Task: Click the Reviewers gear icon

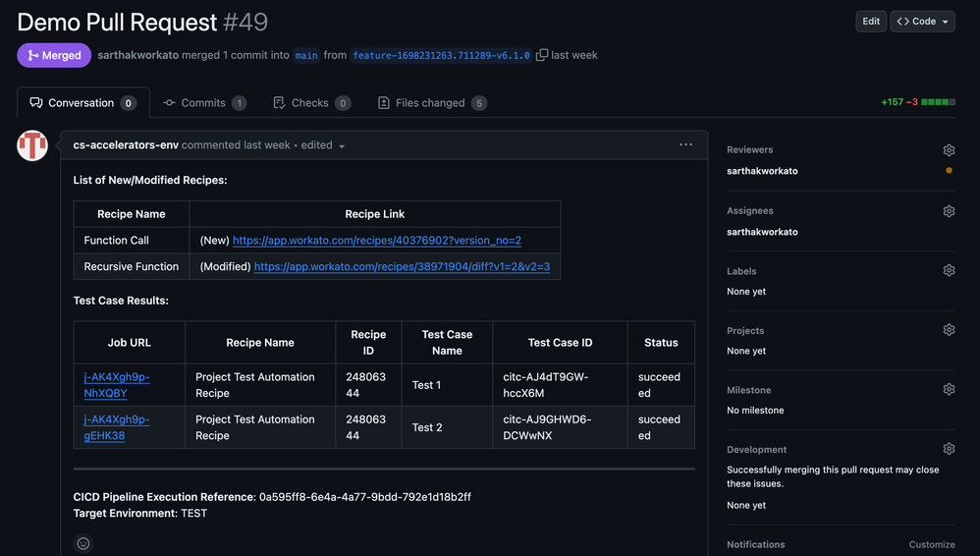Action: (x=949, y=150)
